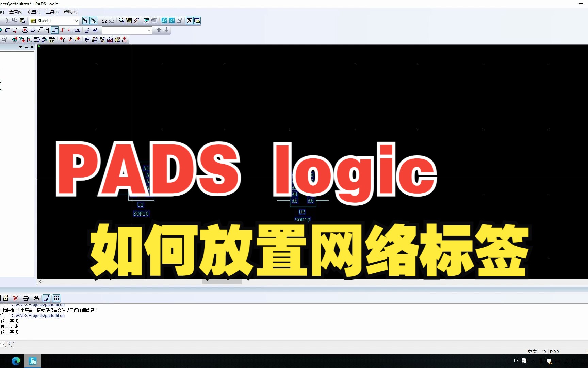The image size is (588, 368).
Task: Toggle the pen icon button in output window
Action: (46, 298)
